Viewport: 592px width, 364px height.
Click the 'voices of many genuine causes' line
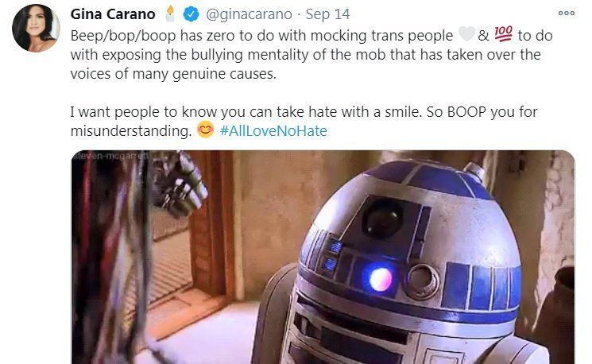coord(173,74)
